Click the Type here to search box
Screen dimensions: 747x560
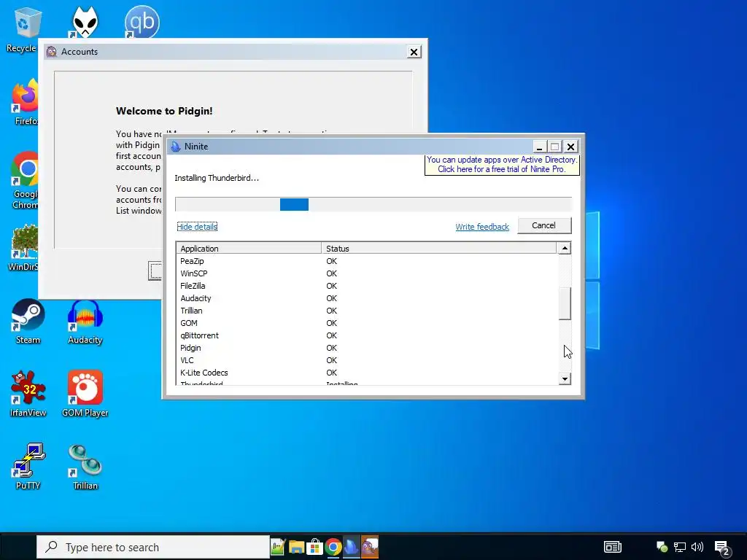point(153,547)
